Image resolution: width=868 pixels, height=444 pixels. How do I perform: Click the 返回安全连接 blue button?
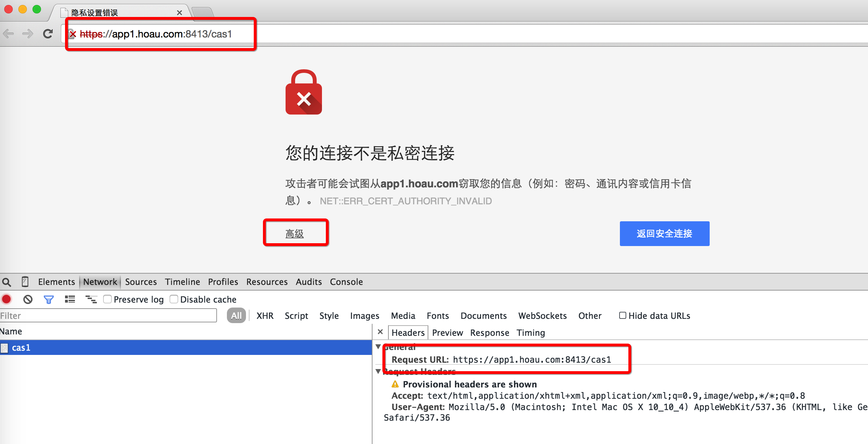[664, 234]
